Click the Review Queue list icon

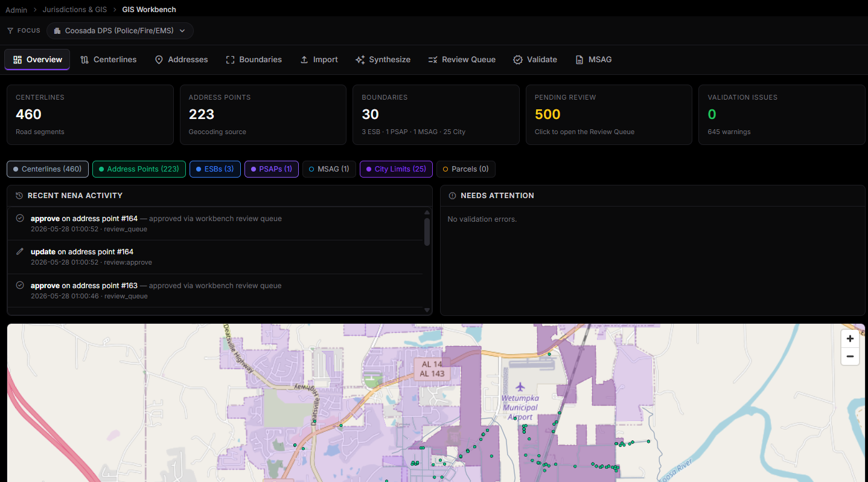tap(433, 60)
